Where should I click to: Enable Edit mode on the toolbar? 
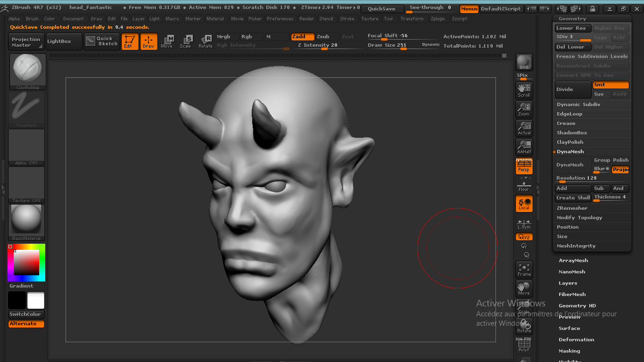click(129, 41)
